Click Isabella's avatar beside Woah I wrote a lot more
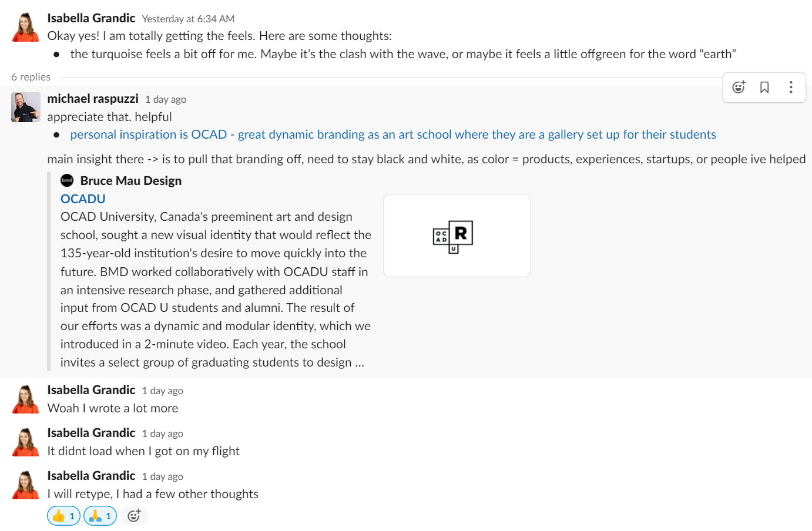This screenshot has width=812, height=531. point(26,399)
